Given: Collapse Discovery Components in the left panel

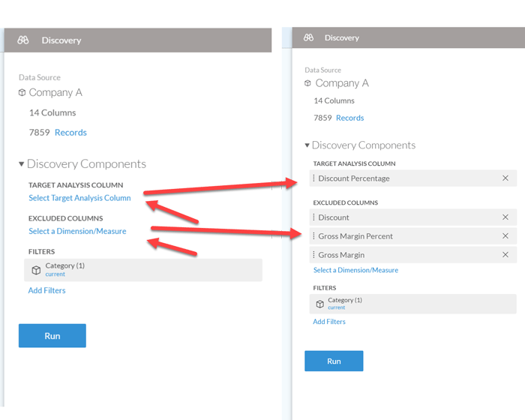Looking at the screenshot, I should (22, 164).
